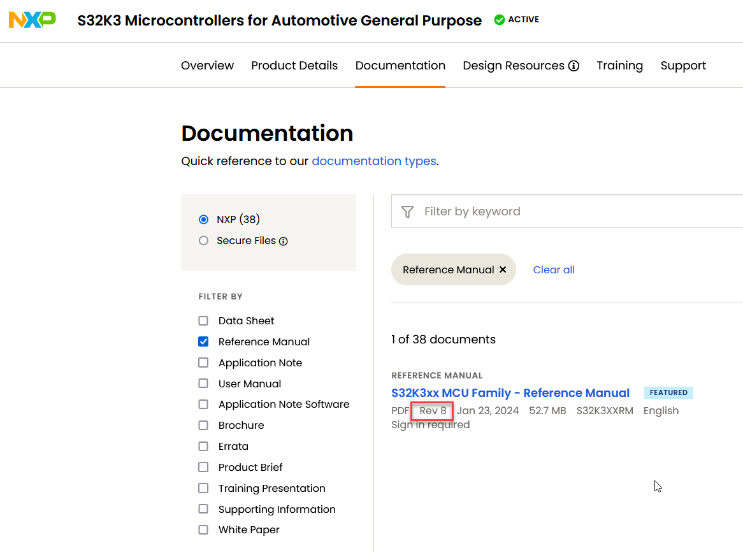Select the Secure Files radio button
This screenshot has height=560, width=743.
pyautogui.click(x=203, y=241)
